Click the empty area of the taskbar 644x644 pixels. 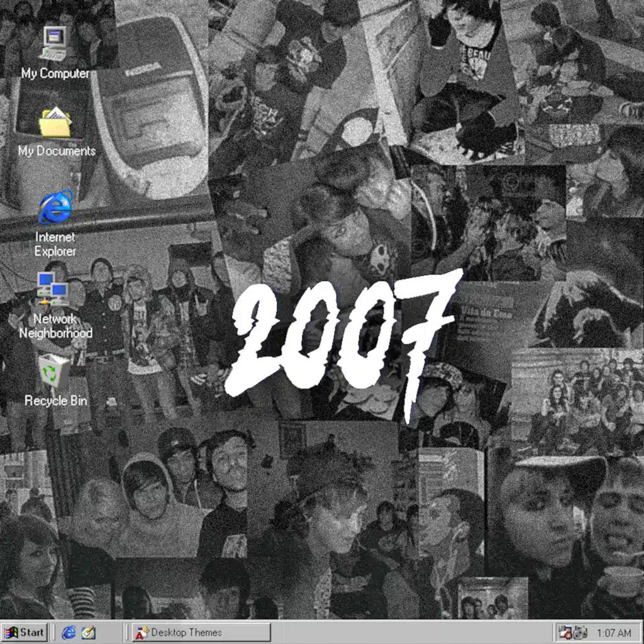pos(409,633)
